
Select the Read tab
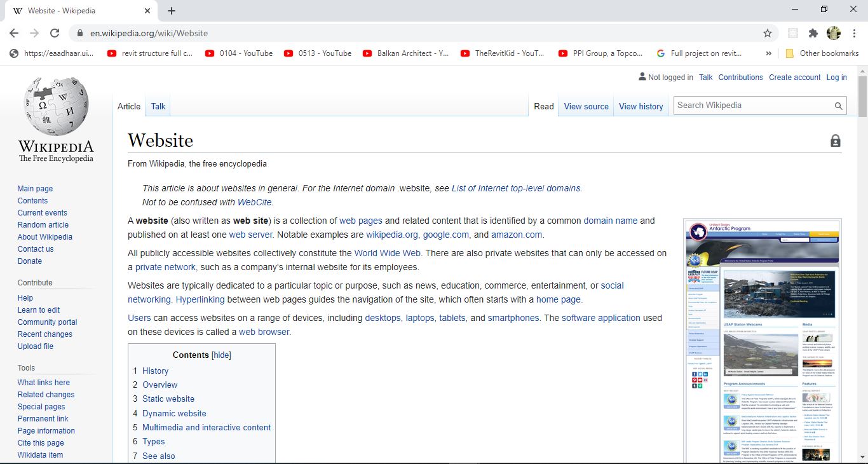(543, 106)
